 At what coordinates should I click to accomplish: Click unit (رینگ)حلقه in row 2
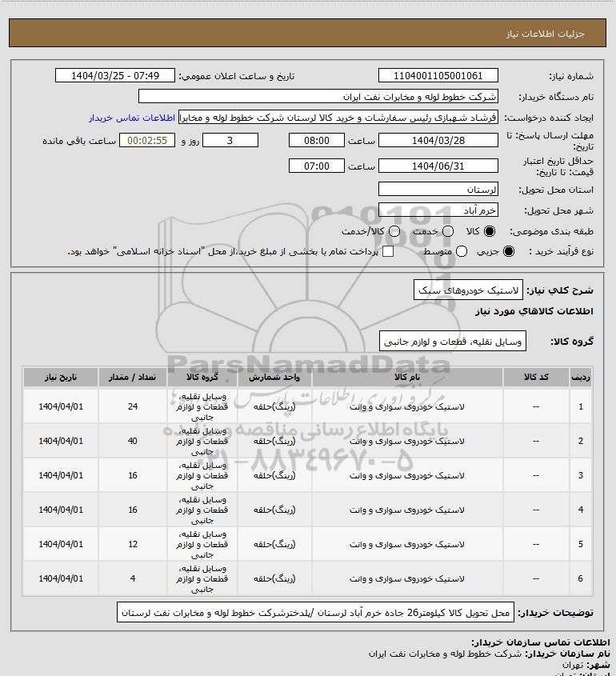tap(274, 441)
